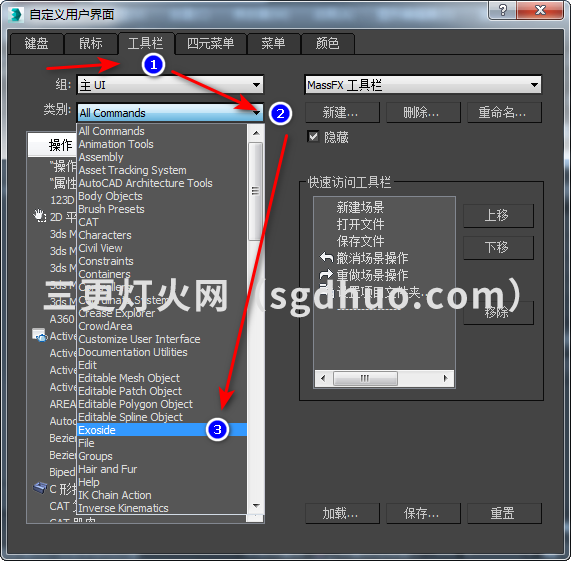
Task: Select 保存文件 in quick access list
Action: (x=360, y=241)
